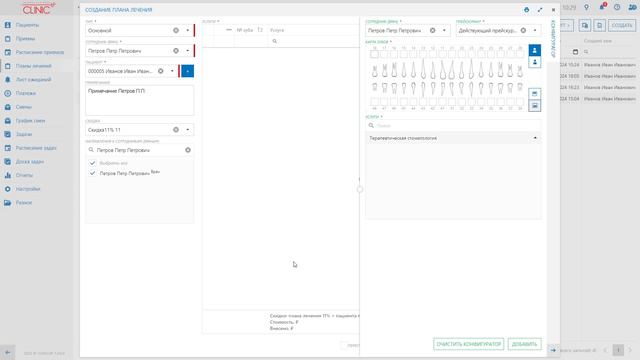Clear the Основной type field
Screen dimensions: 640x360
(x=176, y=30)
